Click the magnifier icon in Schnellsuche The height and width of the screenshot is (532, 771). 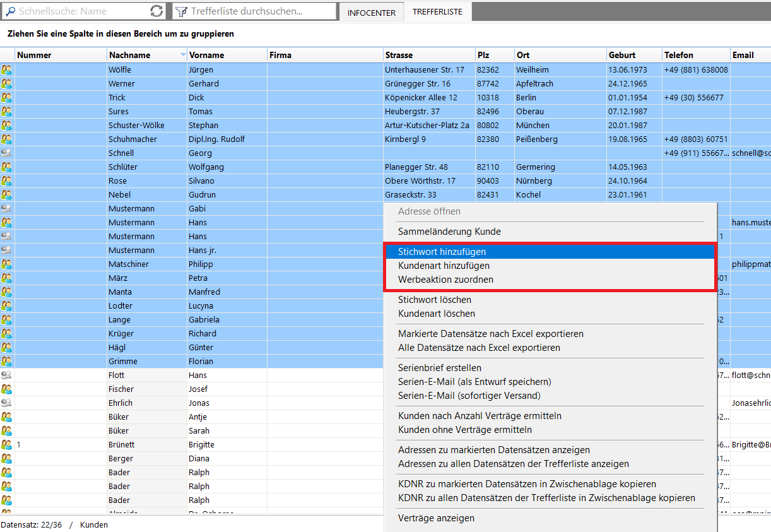[10, 11]
